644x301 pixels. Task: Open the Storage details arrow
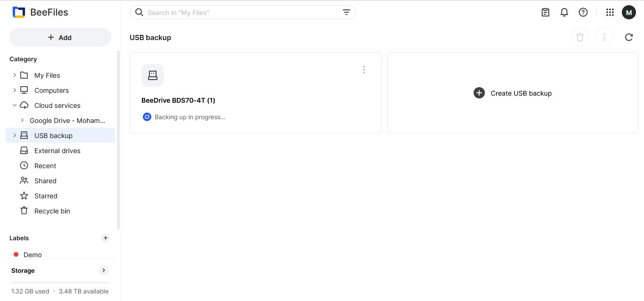coord(104,270)
